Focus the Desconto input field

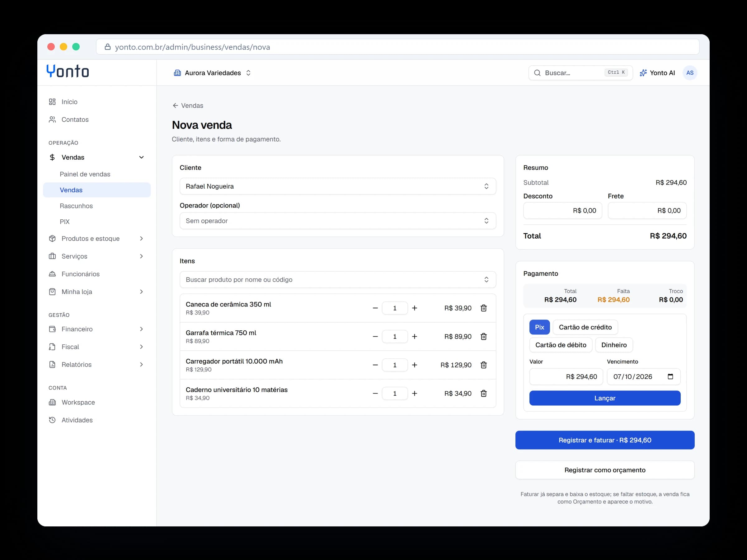tap(563, 211)
